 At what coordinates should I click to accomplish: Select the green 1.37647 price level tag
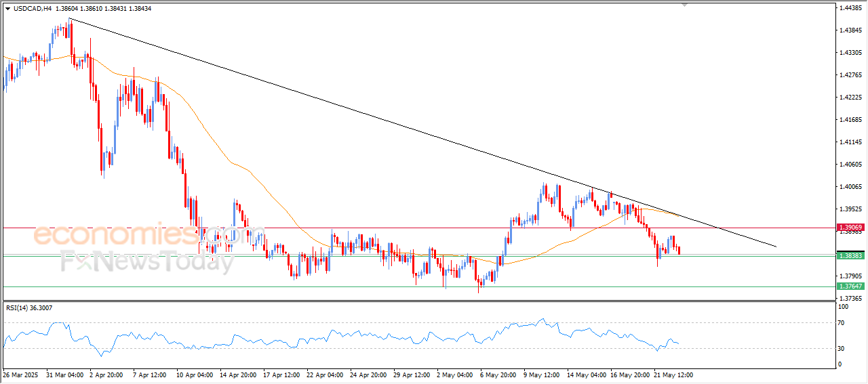point(850,286)
